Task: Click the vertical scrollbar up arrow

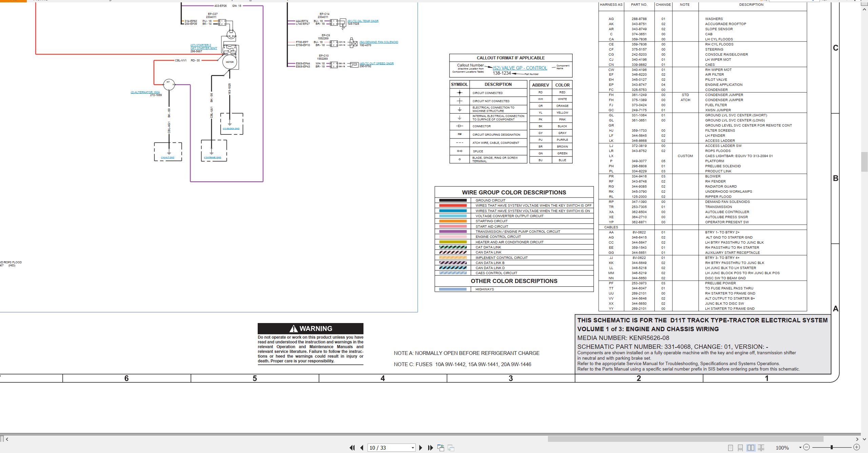Action: pyautogui.click(x=864, y=10)
